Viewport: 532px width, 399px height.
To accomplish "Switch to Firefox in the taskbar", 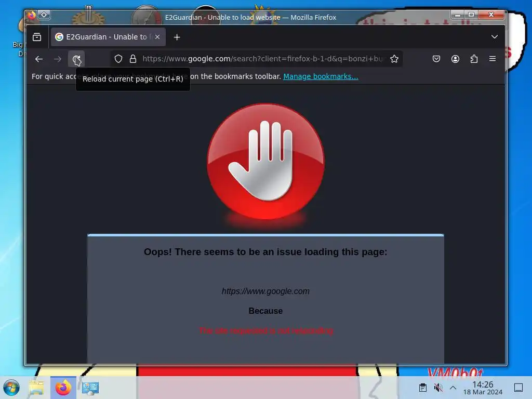I will coord(63,388).
